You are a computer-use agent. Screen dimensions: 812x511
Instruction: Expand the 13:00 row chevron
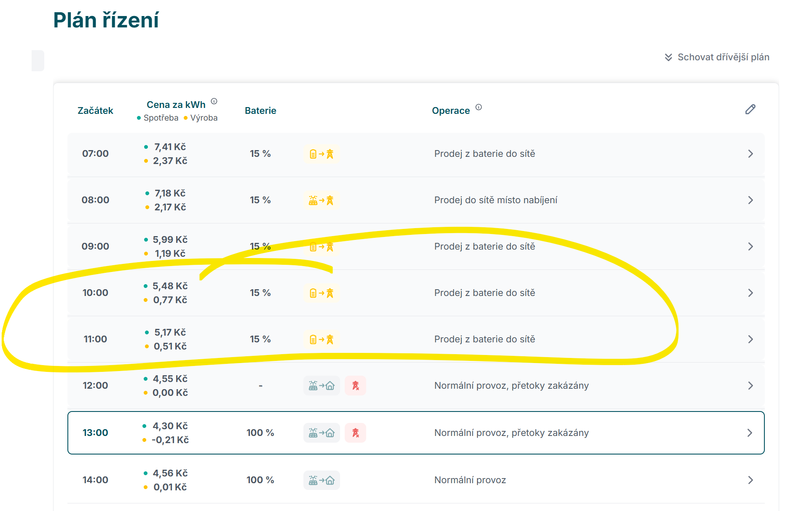(x=750, y=433)
